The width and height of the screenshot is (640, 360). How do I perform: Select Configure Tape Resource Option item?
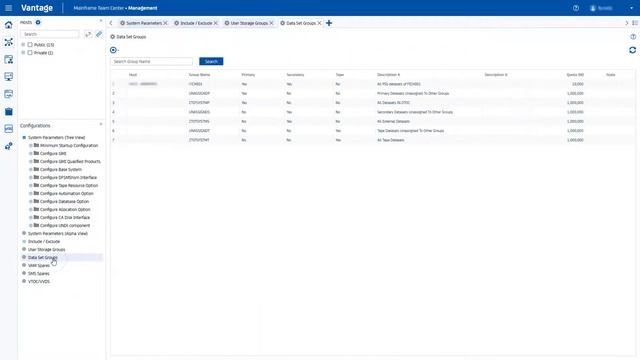coord(69,185)
